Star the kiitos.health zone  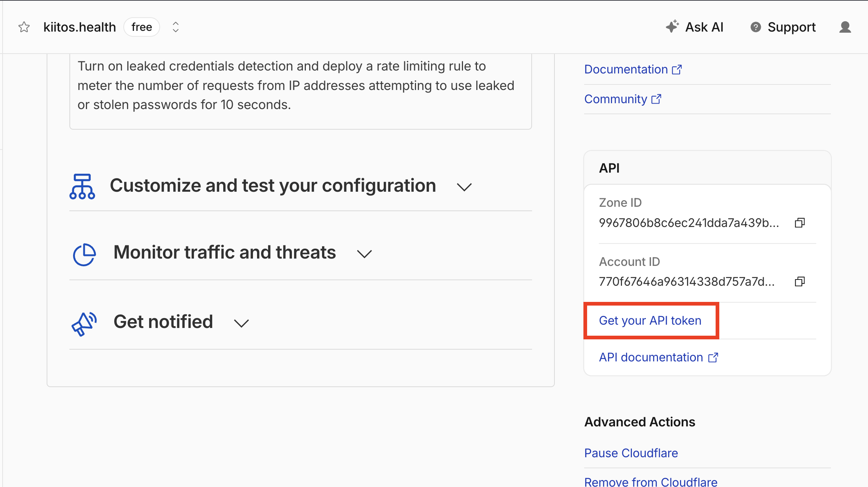24,27
